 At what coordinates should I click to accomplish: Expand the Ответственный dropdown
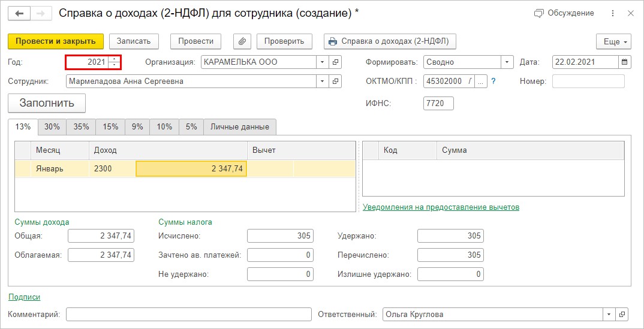click(x=609, y=315)
